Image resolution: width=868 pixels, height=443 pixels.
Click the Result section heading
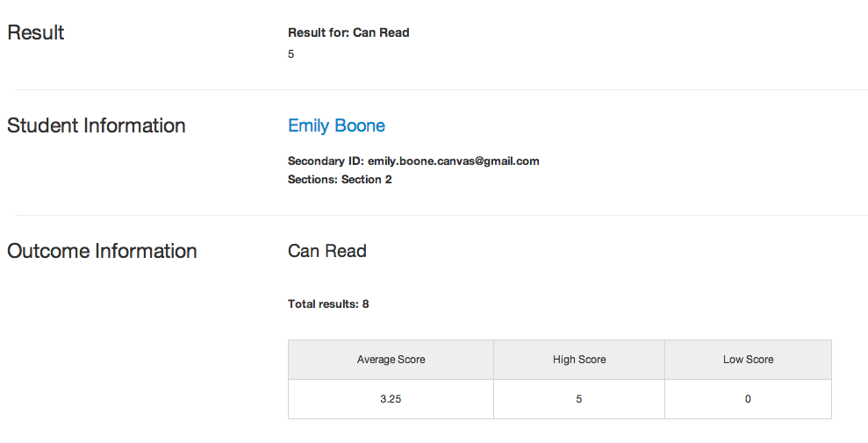(35, 32)
